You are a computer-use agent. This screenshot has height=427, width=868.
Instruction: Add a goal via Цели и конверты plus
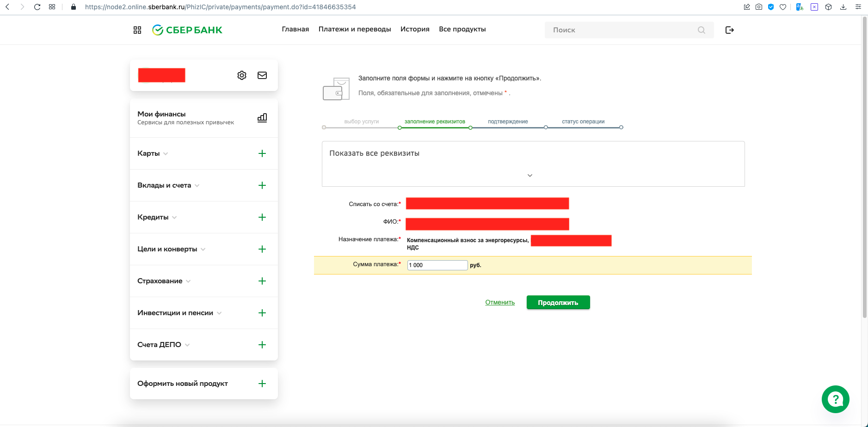(262, 249)
